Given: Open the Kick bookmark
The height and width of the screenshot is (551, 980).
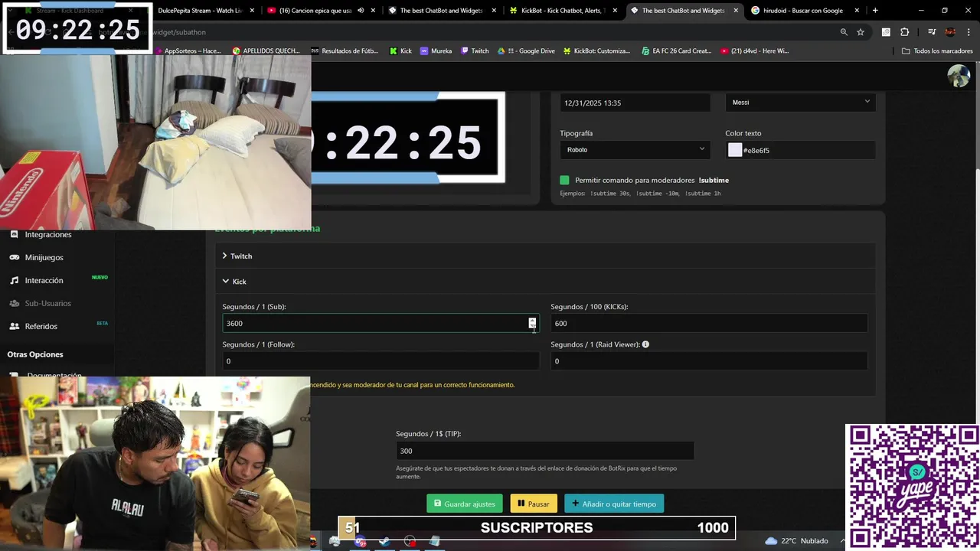Looking at the screenshot, I should 400,51.
